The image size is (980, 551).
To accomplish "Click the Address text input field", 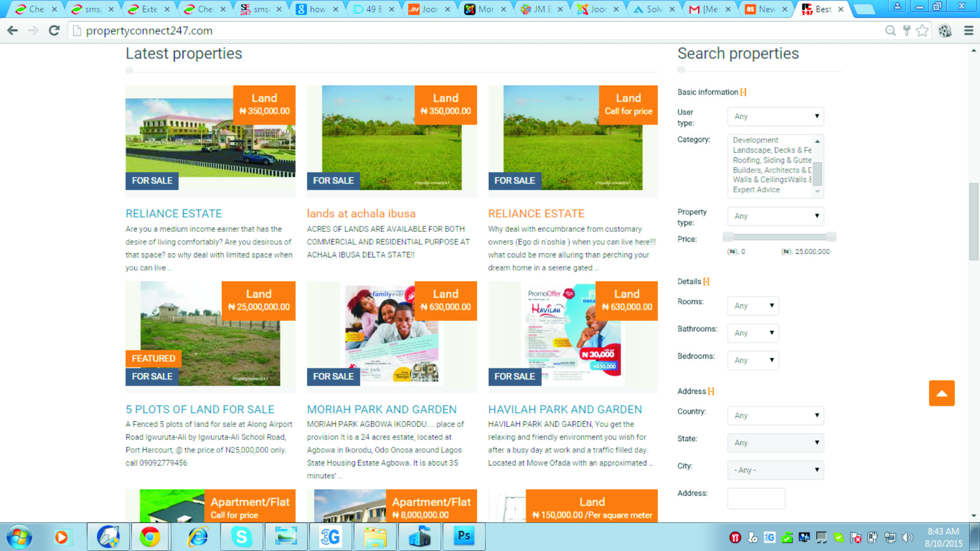I will point(756,499).
